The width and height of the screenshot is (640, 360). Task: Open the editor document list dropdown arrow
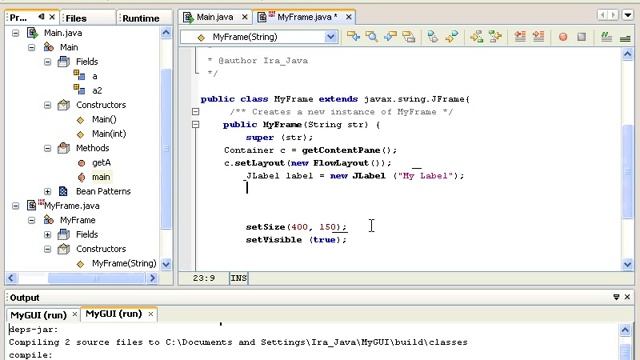pos(628,16)
